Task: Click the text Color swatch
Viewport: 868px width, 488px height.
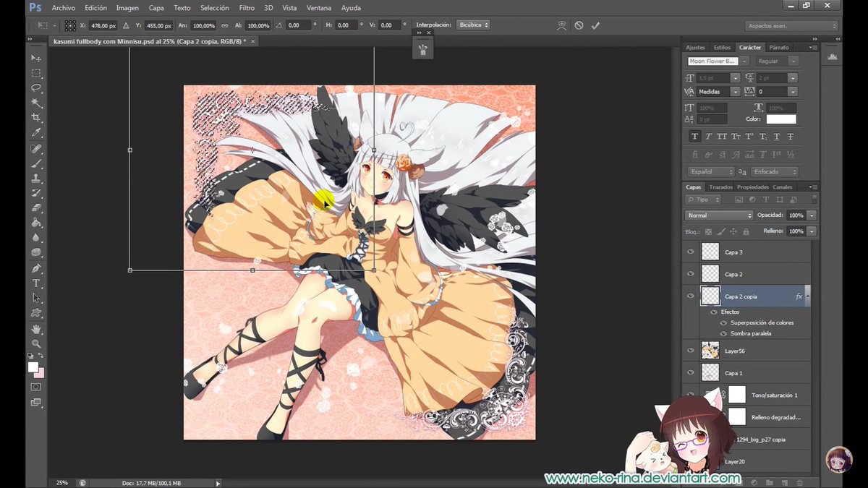Action: [x=781, y=119]
